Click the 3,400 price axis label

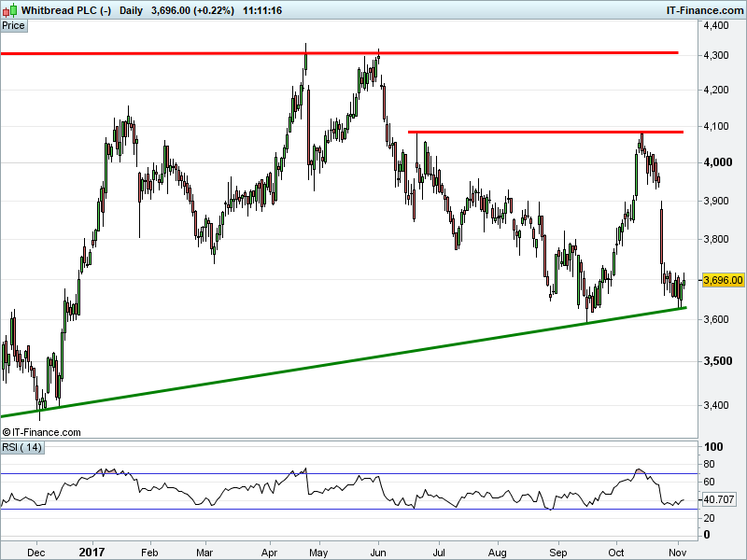tap(716, 405)
